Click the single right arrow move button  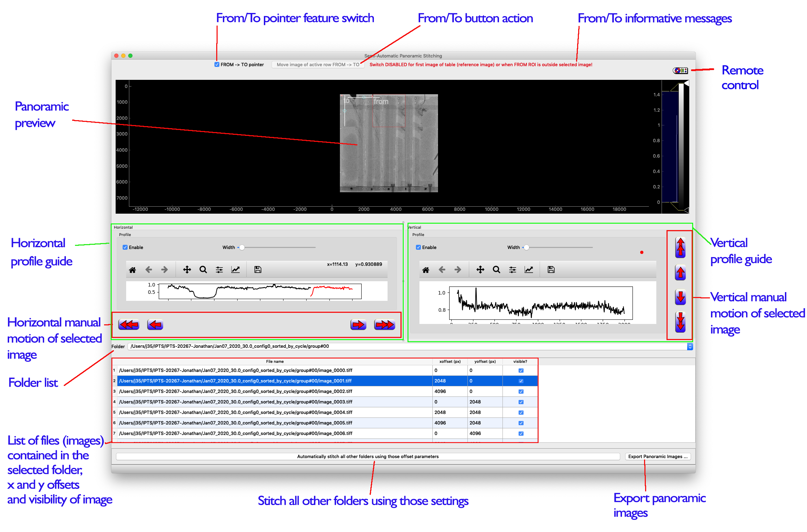358,325
